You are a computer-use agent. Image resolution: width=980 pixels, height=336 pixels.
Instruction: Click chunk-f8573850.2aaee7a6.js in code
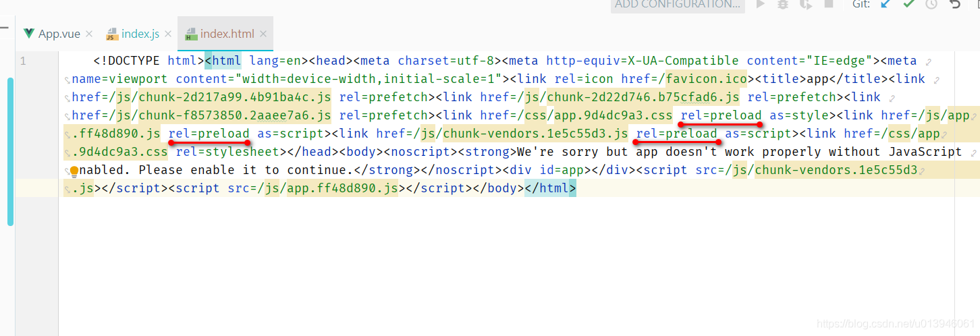coord(235,115)
